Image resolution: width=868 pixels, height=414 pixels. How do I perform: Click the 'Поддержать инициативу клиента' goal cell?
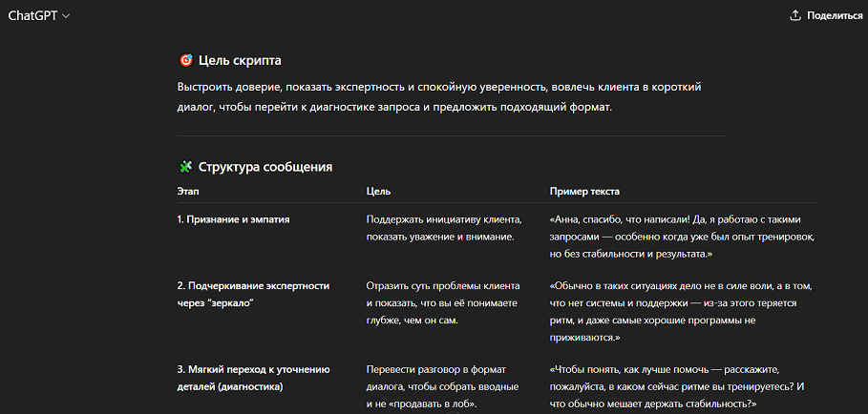tap(441, 227)
